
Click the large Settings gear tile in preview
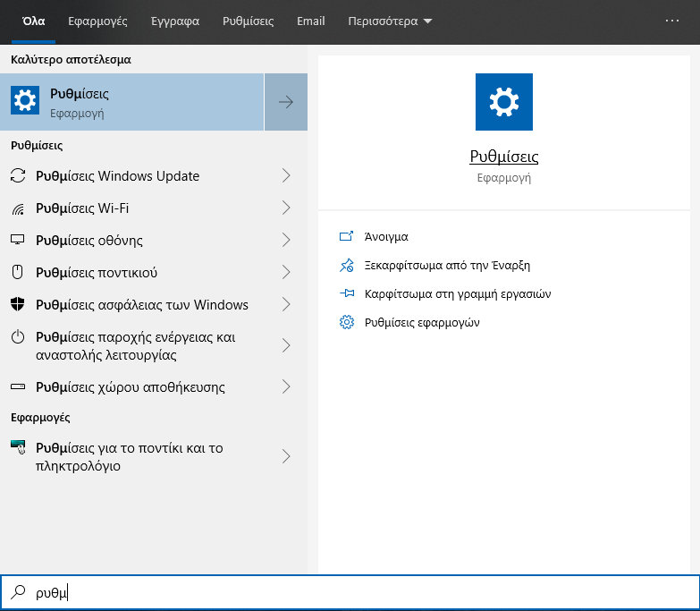503,102
